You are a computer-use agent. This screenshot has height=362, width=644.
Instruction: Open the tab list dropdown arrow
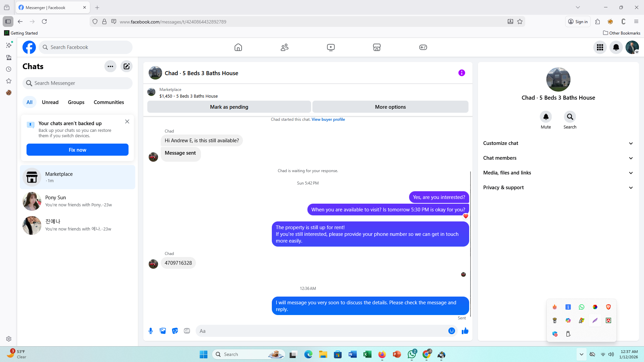(x=578, y=7)
